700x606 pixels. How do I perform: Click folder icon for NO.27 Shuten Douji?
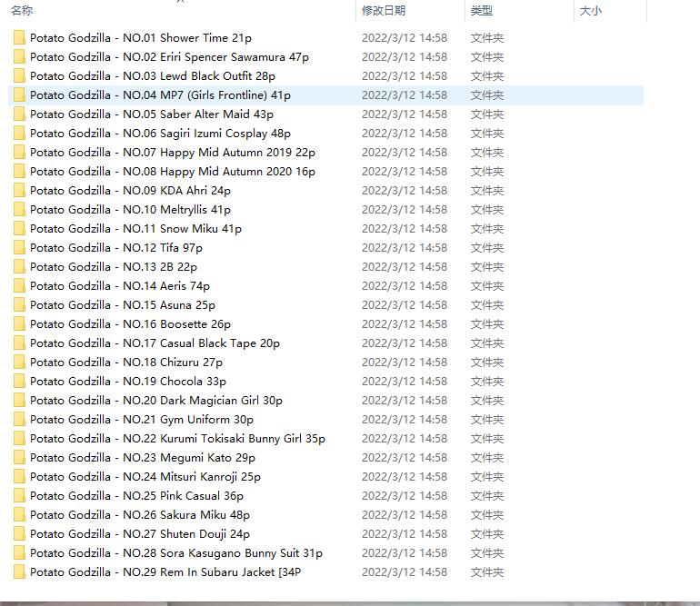click(19, 533)
